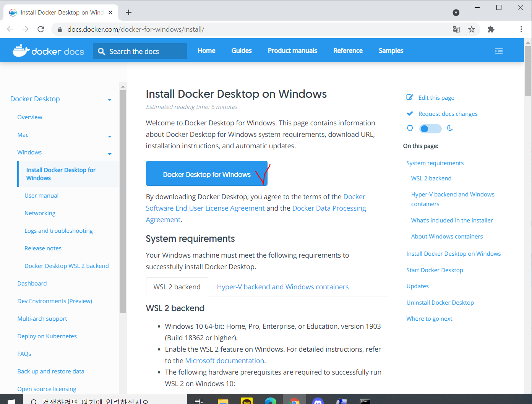Open Release notes in the sidebar
This screenshot has height=404, width=532.
coord(43,248)
